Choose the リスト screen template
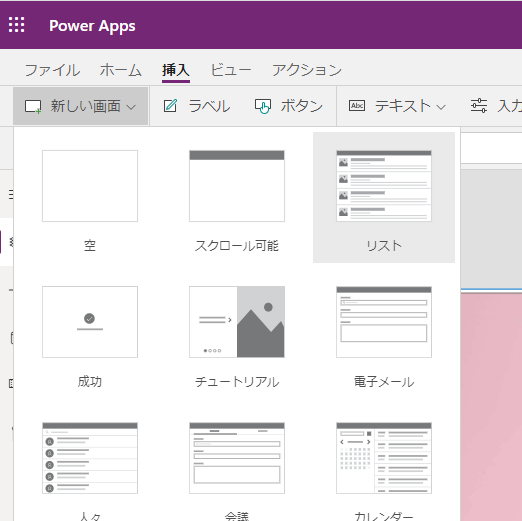This screenshot has height=521, width=522. pyautogui.click(x=384, y=197)
